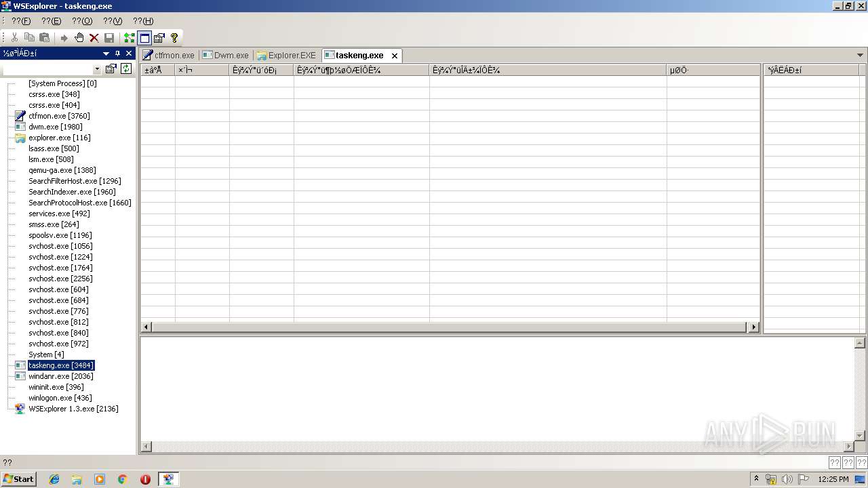Open the ??(E) menu

(51, 21)
